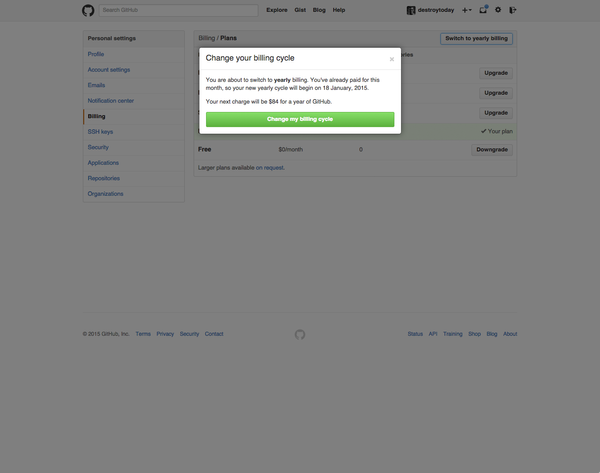Open destroytoday user avatar profile
Viewport: 600px width, 473px height.
point(411,10)
